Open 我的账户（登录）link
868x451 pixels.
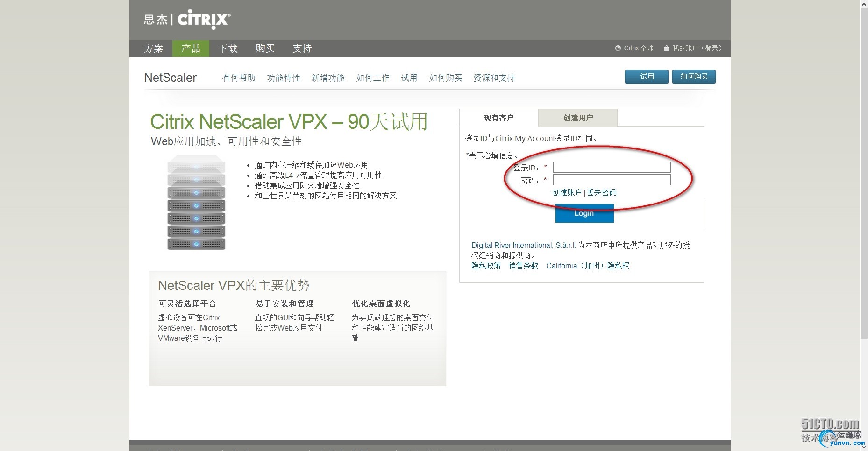click(697, 49)
